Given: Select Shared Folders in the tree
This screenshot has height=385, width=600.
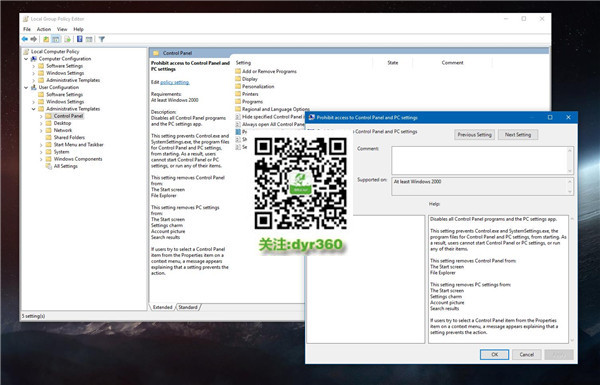Looking at the screenshot, I should tap(69, 138).
